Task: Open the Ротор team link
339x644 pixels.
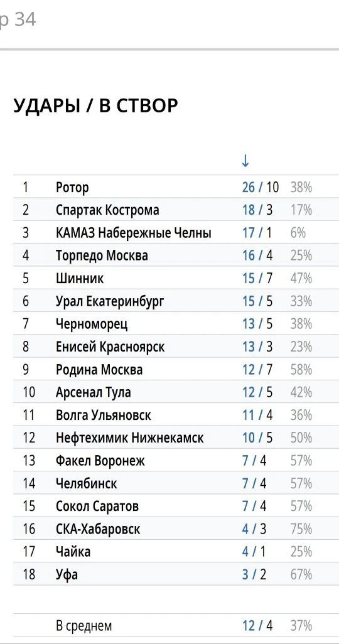Action: 72,188
